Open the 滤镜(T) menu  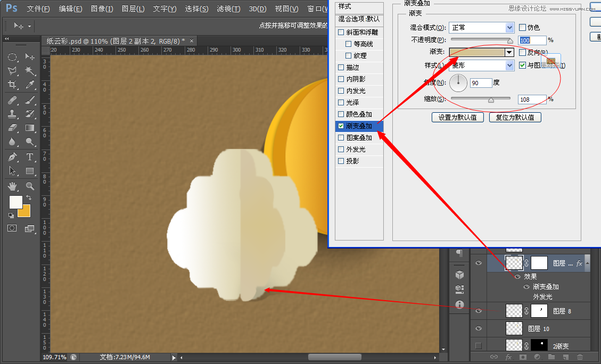point(228,9)
